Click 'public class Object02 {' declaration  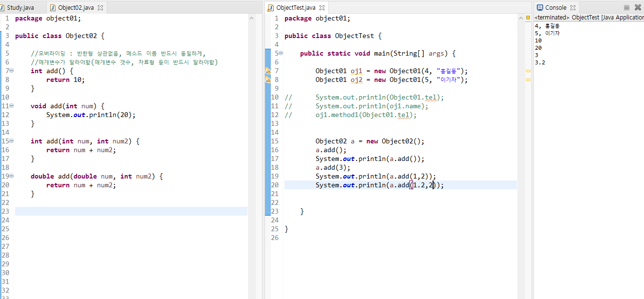click(60, 36)
